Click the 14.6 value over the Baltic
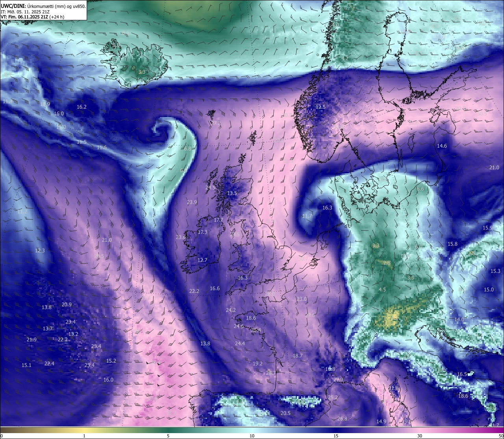Viewport: 504px width, 439px height. (442, 146)
